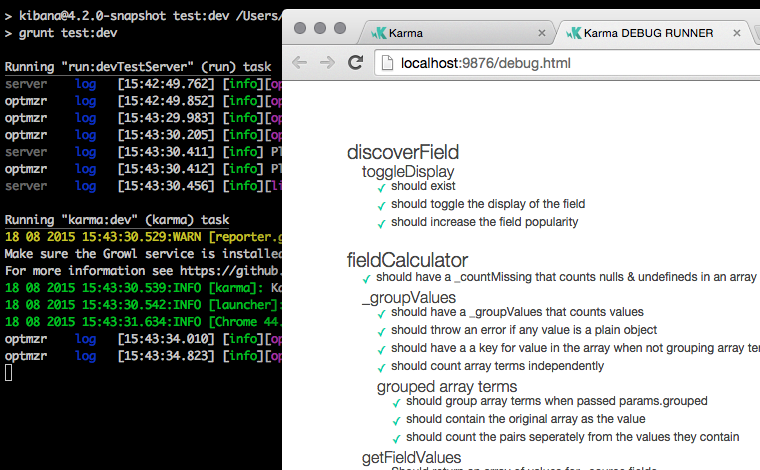Viewport: 760px width, 470px height.
Task: Select 'should toggle the display of the field'
Action: 488,204
